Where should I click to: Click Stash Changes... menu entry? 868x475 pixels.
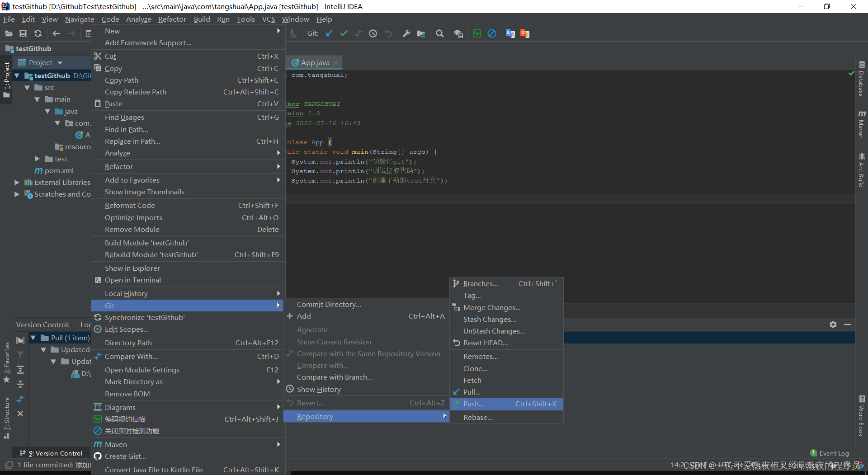(x=507, y=320)
